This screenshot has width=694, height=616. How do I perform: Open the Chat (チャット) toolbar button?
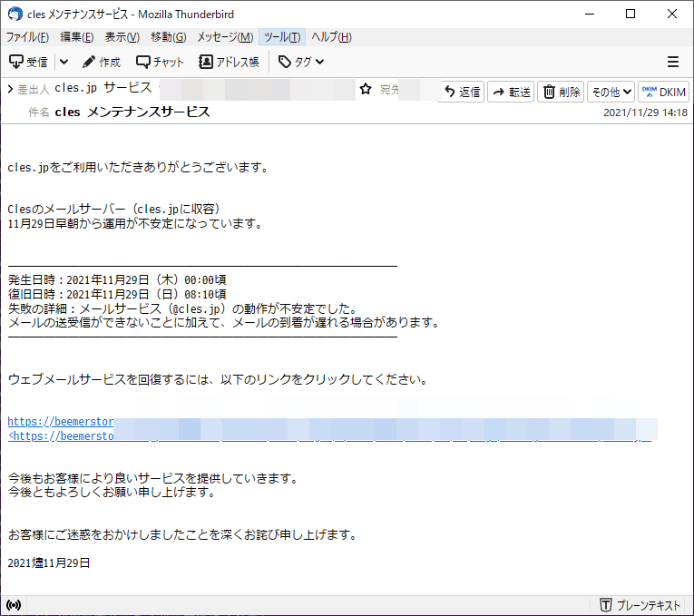[160, 62]
